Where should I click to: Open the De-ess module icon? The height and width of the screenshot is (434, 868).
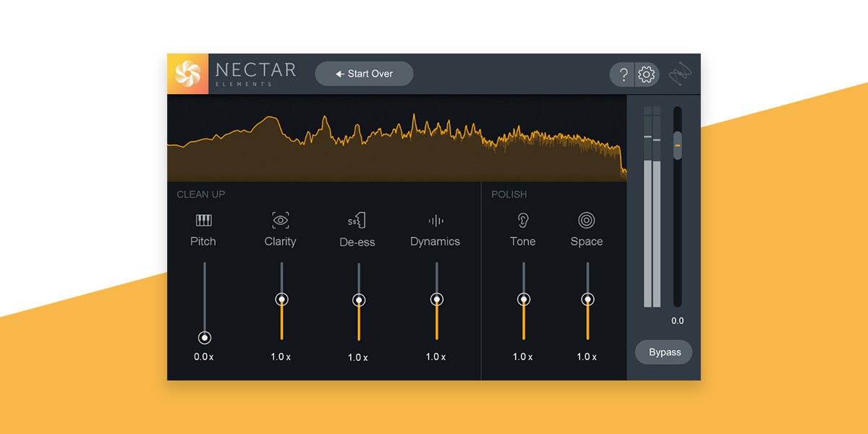tap(358, 219)
